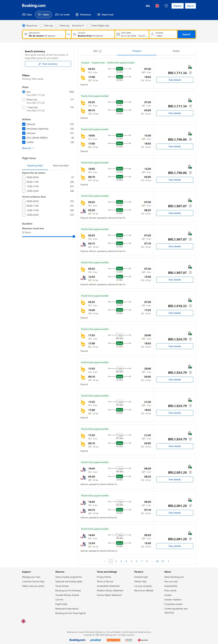The width and height of the screenshot is (218, 644).
Task: Open the Economy cabin class dropdown
Action: coord(78,26)
